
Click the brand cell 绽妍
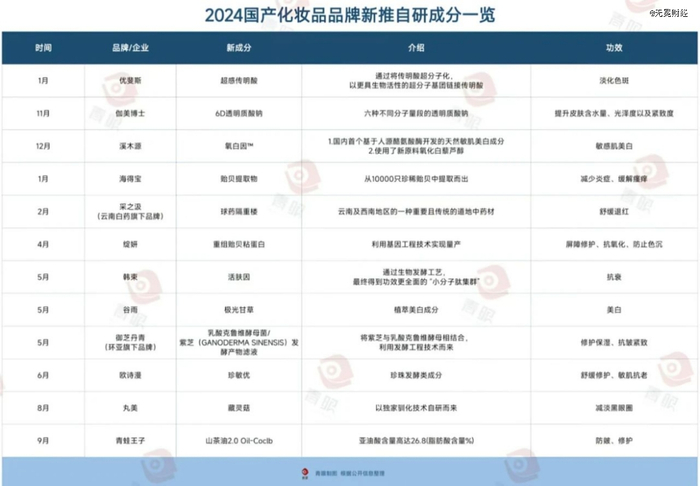[x=130, y=244]
